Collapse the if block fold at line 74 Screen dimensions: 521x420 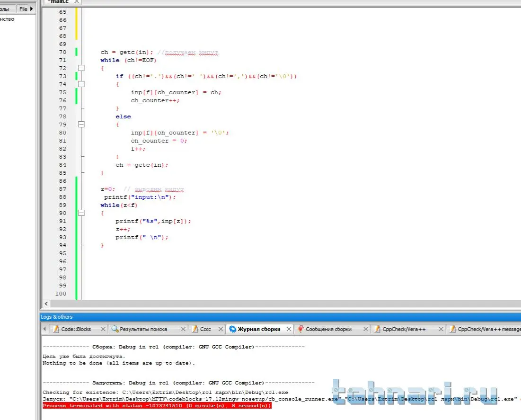click(x=81, y=84)
